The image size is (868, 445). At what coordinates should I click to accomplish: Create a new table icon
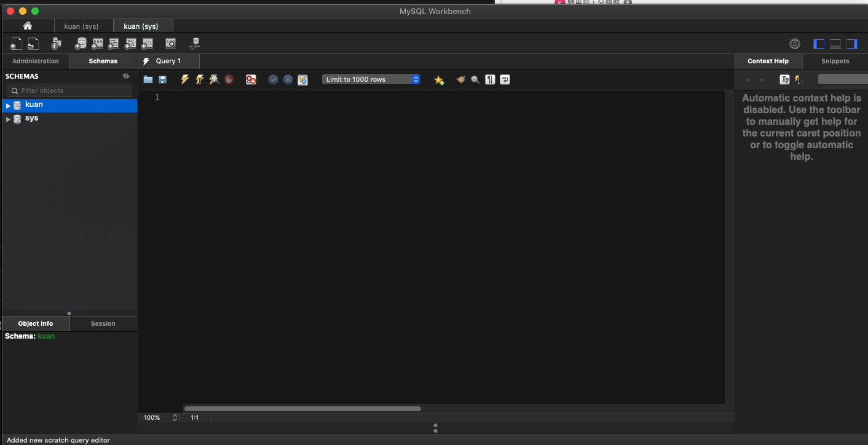coord(97,44)
